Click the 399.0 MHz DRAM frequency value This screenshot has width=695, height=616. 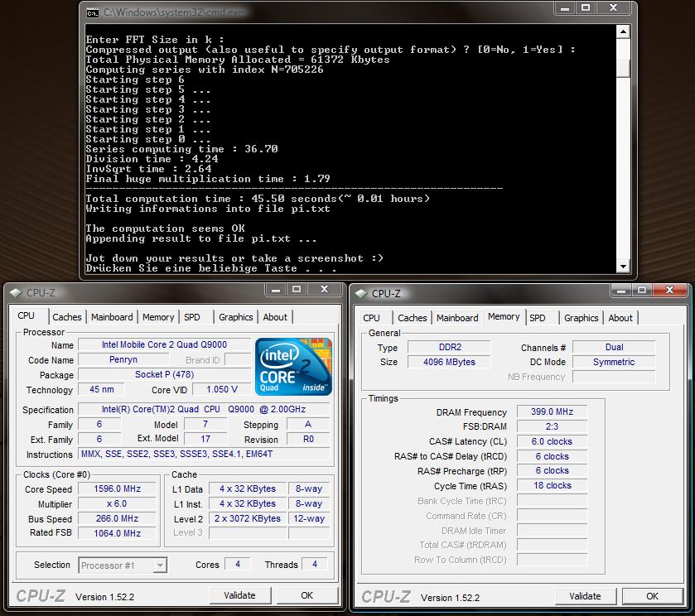pos(552,411)
